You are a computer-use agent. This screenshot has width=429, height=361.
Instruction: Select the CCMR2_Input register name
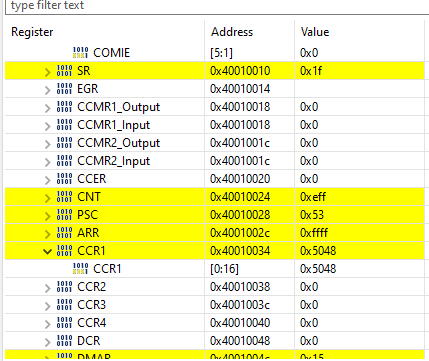[114, 161]
